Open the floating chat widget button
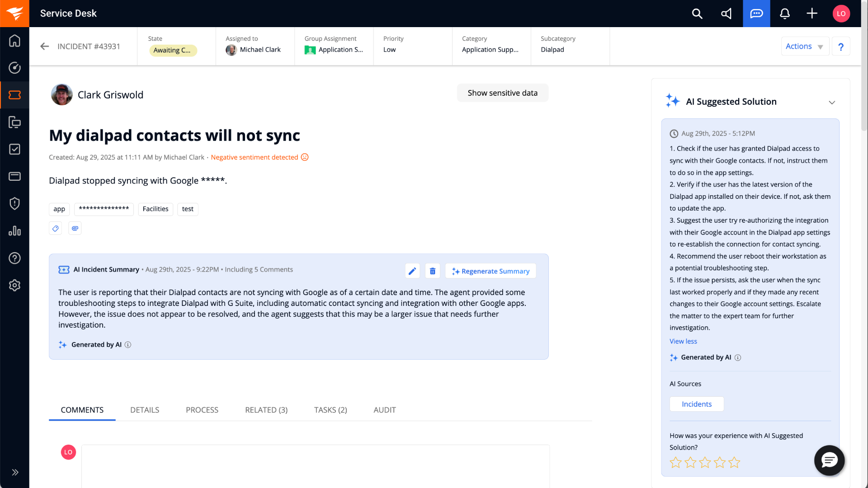Image resolution: width=868 pixels, height=488 pixels. [829, 460]
